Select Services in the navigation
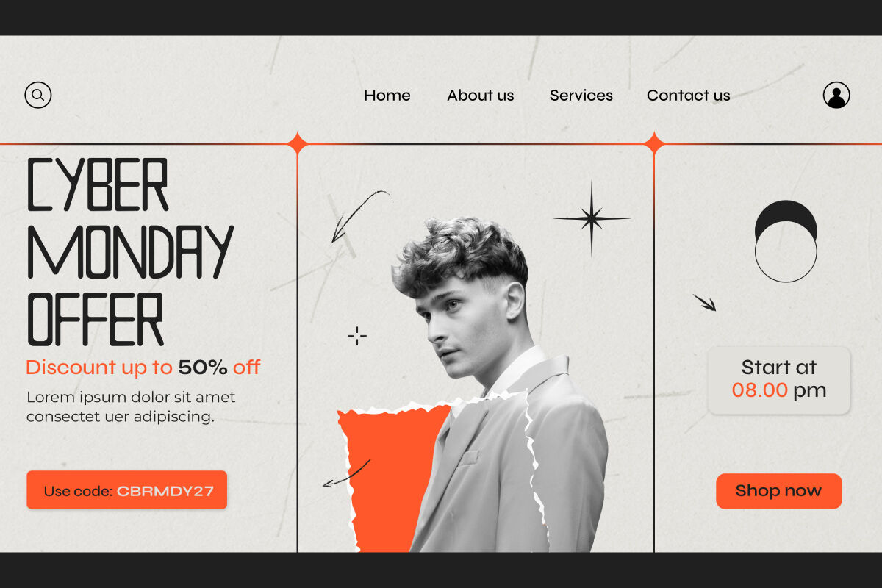The width and height of the screenshot is (882, 588). click(581, 96)
